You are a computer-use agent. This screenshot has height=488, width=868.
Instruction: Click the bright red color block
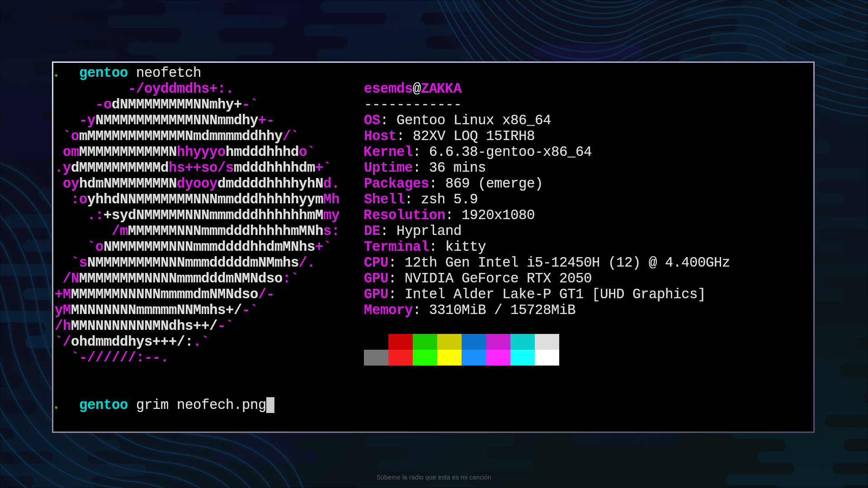[400, 357]
